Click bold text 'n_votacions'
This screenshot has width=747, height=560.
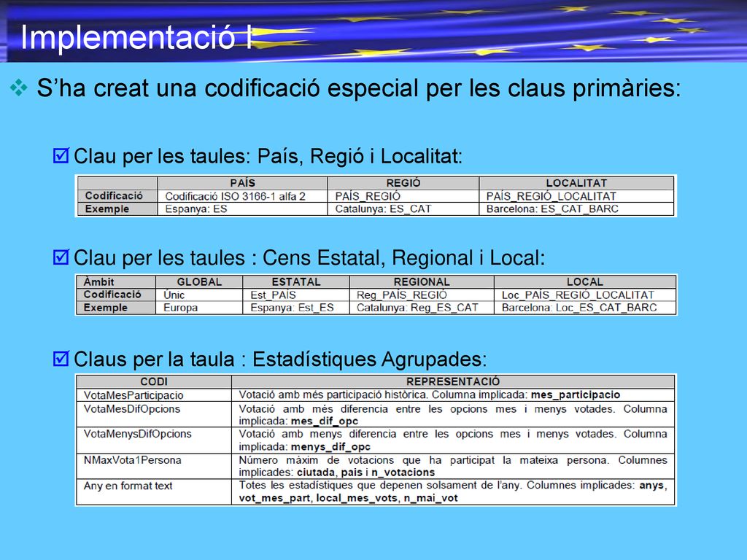coord(403,472)
